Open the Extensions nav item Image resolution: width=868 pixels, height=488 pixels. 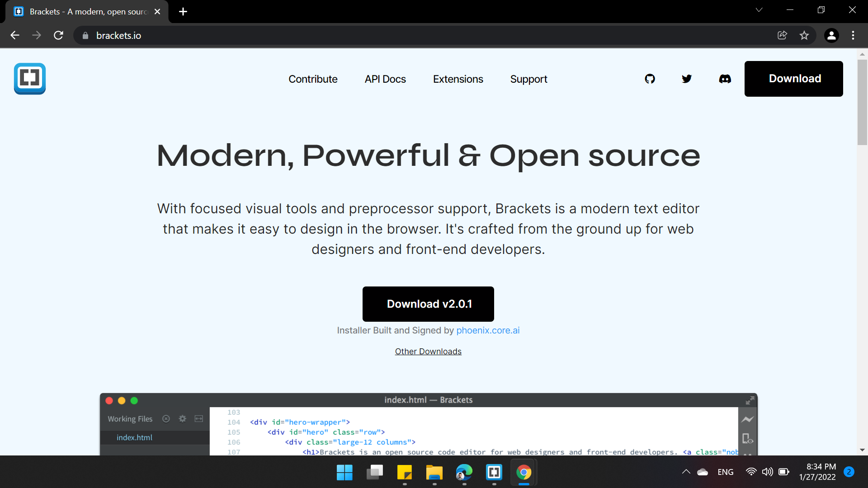pyautogui.click(x=458, y=79)
